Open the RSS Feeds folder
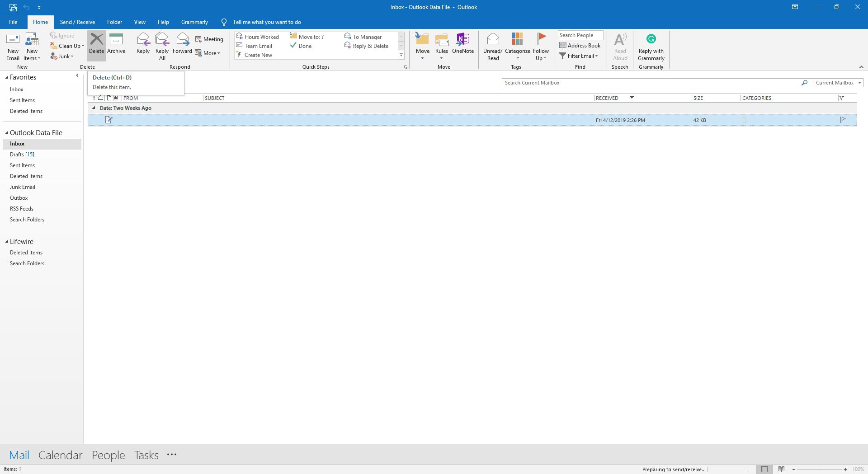The height and width of the screenshot is (474, 868). click(21, 209)
